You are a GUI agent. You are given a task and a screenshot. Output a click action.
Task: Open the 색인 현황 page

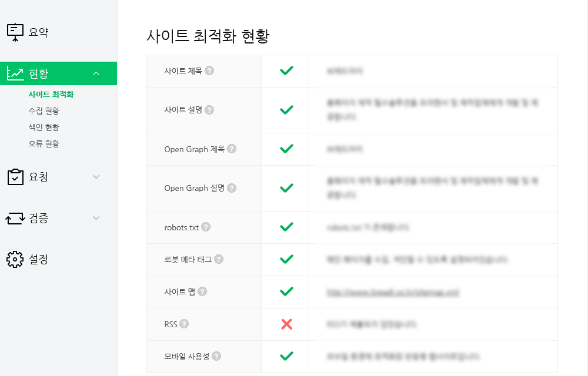pos(44,127)
